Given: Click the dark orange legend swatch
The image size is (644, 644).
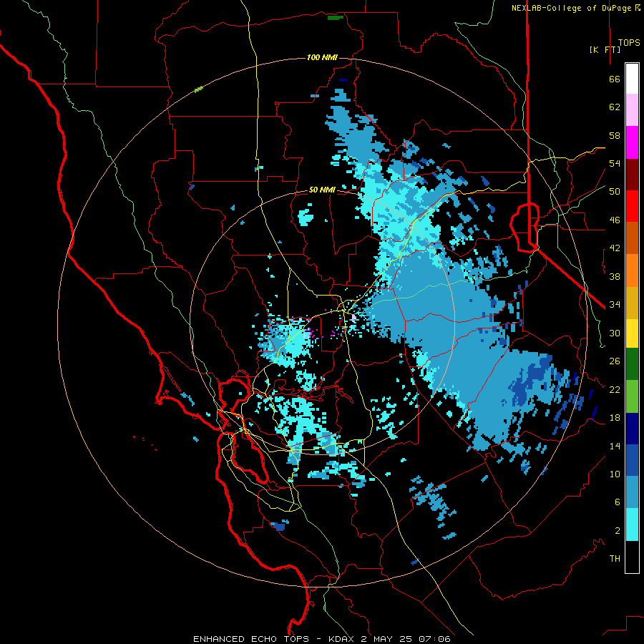Looking at the screenshot, I should click(x=632, y=238).
